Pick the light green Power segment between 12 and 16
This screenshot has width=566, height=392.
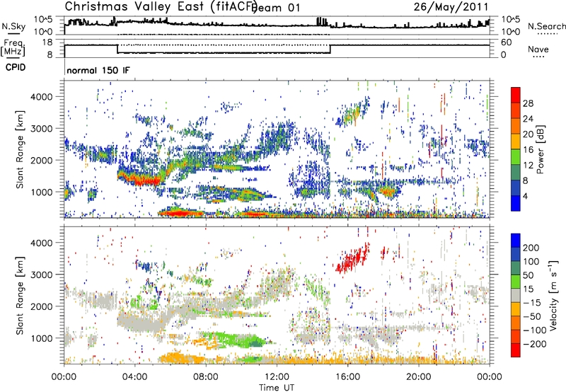(x=516, y=157)
